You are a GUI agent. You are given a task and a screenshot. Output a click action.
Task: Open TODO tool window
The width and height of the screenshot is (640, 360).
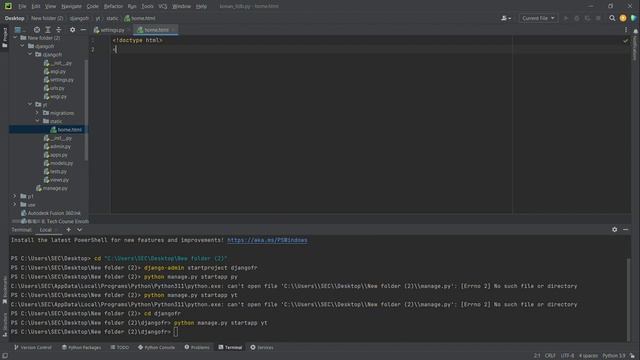pos(120,347)
